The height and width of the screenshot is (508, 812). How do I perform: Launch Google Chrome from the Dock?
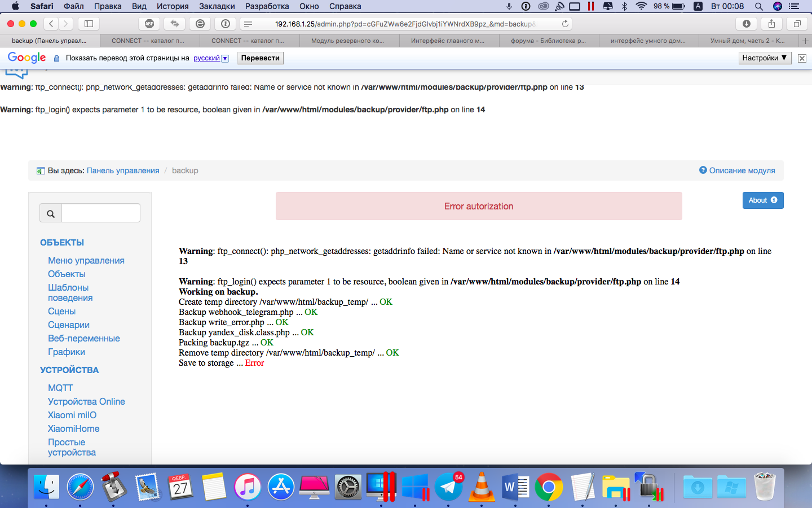549,487
